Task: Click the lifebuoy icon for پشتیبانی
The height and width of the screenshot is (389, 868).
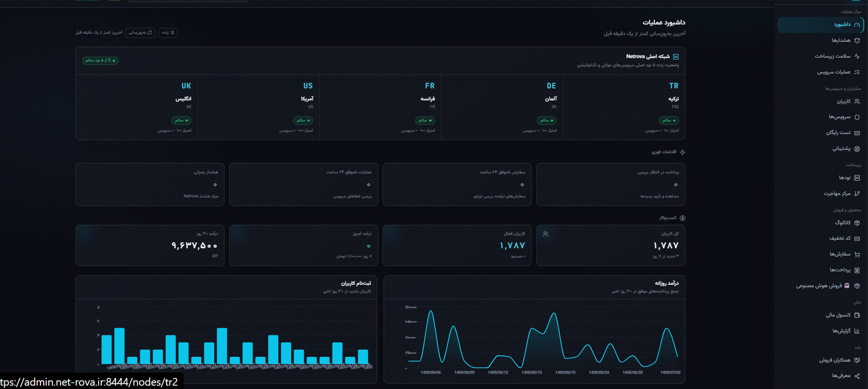Action: [857, 149]
